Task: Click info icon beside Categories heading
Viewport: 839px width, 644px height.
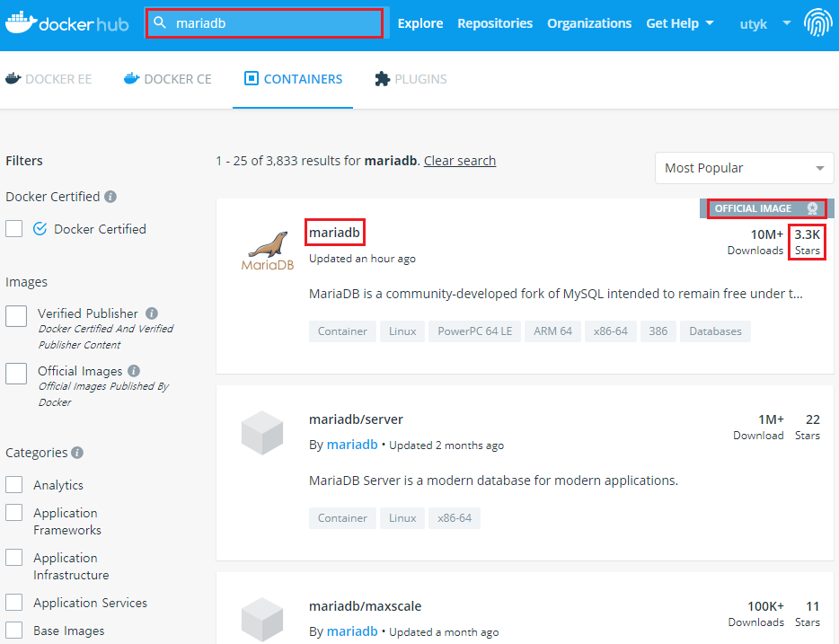Action: (77, 453)
